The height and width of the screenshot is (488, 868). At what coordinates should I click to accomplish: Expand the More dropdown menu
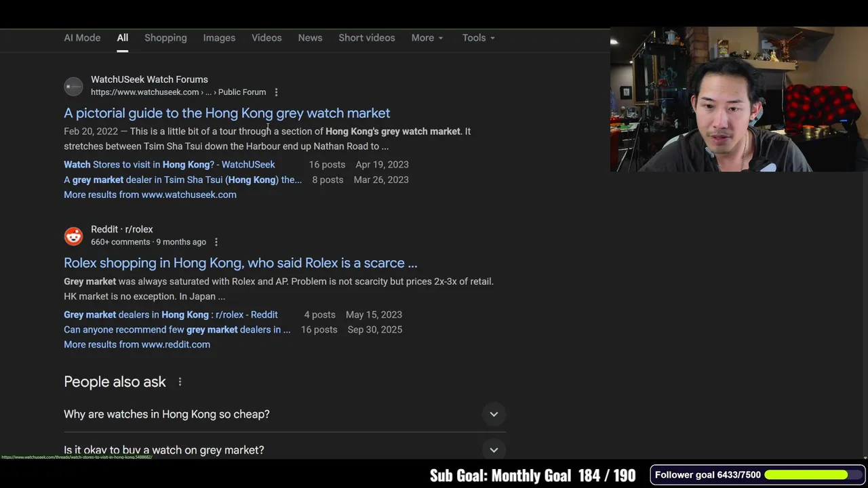pyautogui.click(x=427, y=38)
